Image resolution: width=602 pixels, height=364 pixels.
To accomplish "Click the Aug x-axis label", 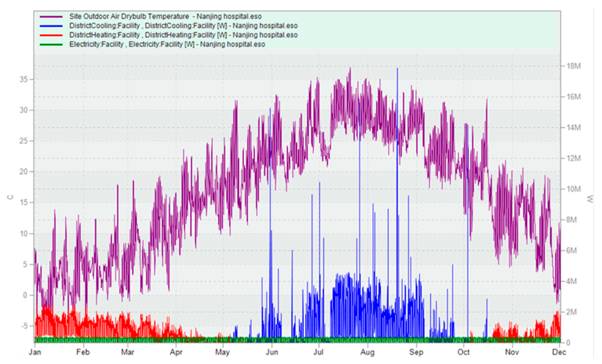I will [x=367, y=352].
